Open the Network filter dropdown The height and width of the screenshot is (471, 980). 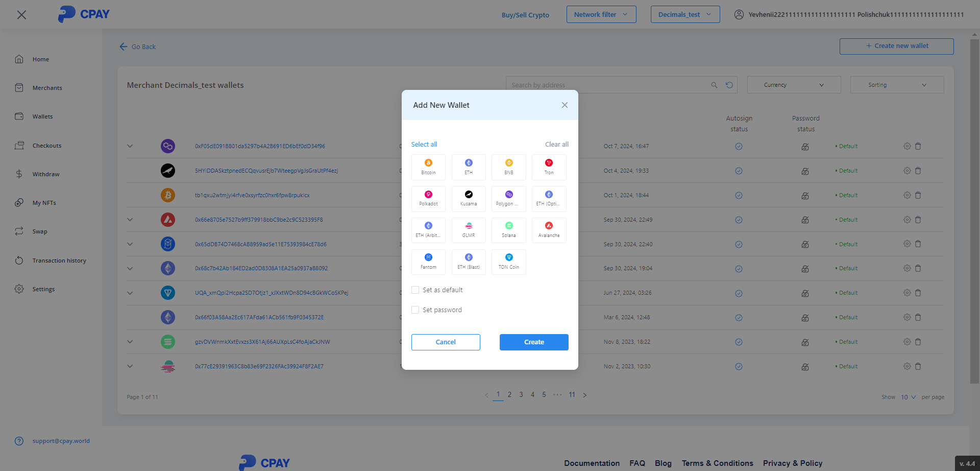601,14
